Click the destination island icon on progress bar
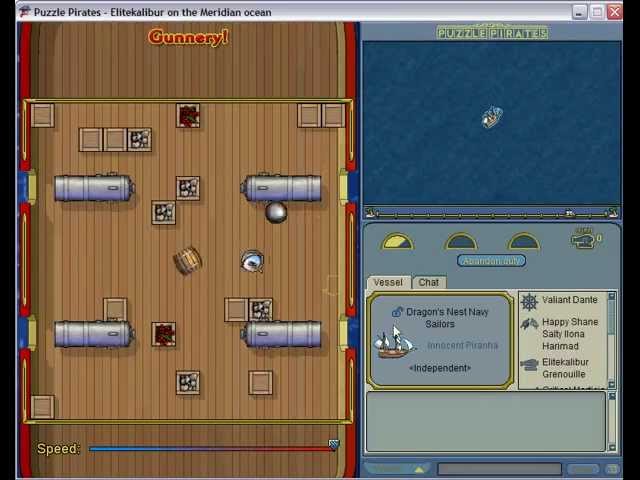Screen dimensions: 640x480 point(613,212)
